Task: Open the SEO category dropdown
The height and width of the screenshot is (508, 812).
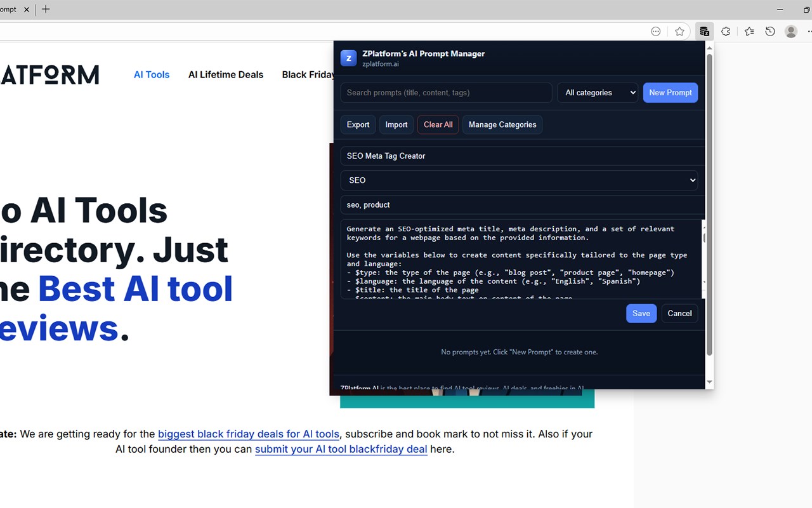Action: pos(519,180)
